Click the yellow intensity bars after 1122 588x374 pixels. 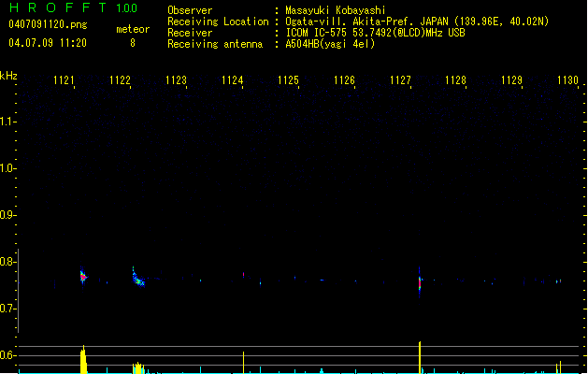click(138, 368)
